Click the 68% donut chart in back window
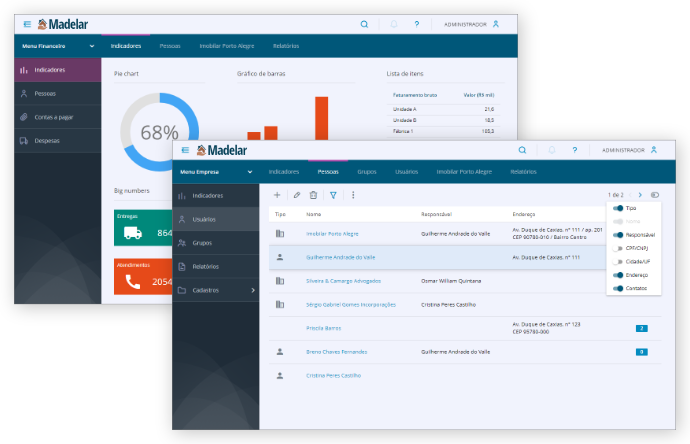Image resolution: width=690 pixels, height=444 pixels. [159, 132]
